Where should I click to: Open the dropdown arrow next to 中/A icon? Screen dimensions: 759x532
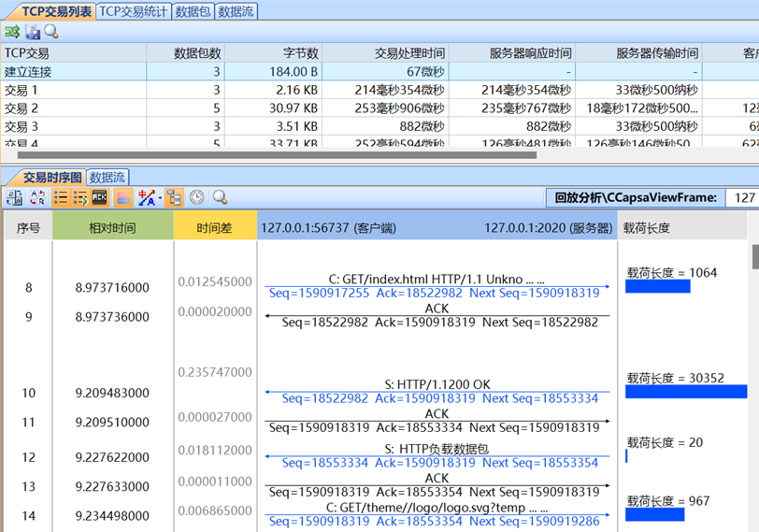160,197
